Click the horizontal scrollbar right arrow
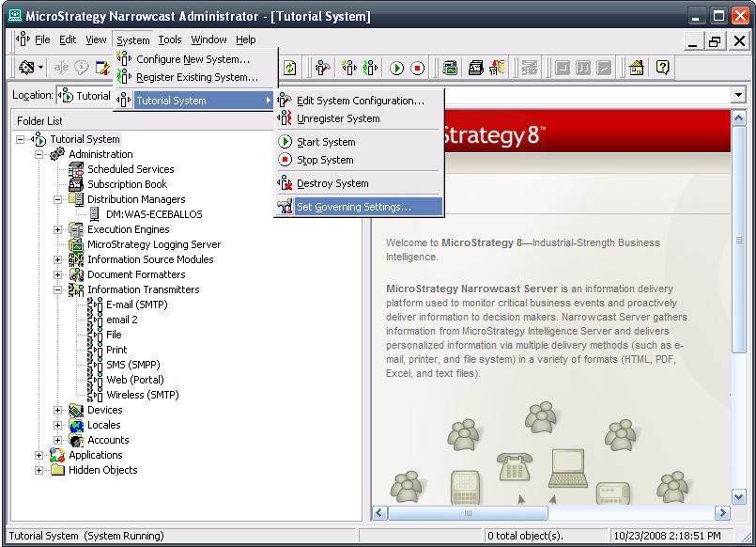Image resolution: width=756 pixels, height=547 pixels. pos(722,513)
